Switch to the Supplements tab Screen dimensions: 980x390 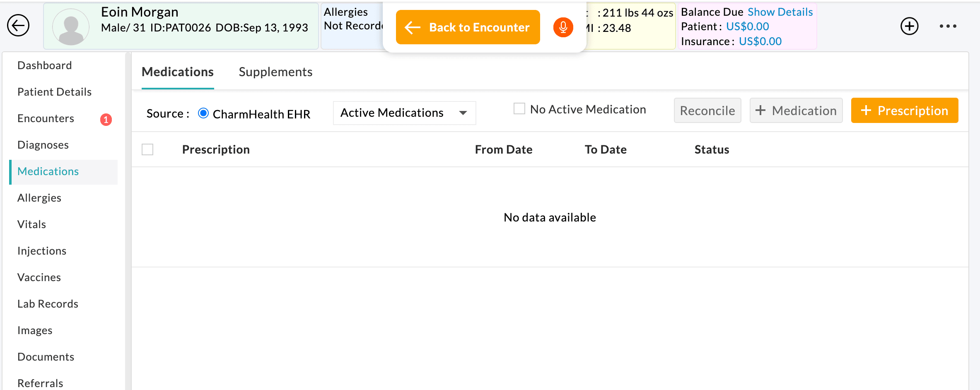[x=275, y=72]
